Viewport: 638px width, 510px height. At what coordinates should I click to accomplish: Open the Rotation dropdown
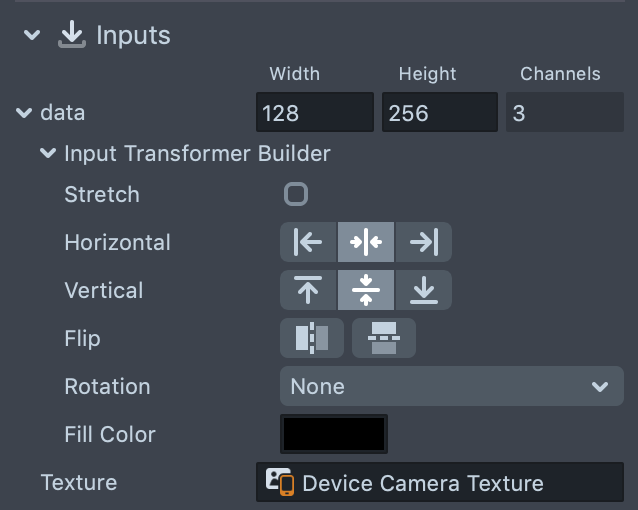[x=451, y=386]
